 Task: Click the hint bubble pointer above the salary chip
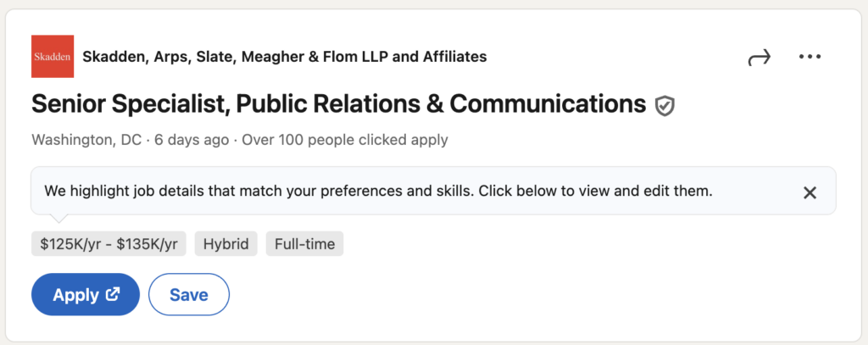click(58, 218)
